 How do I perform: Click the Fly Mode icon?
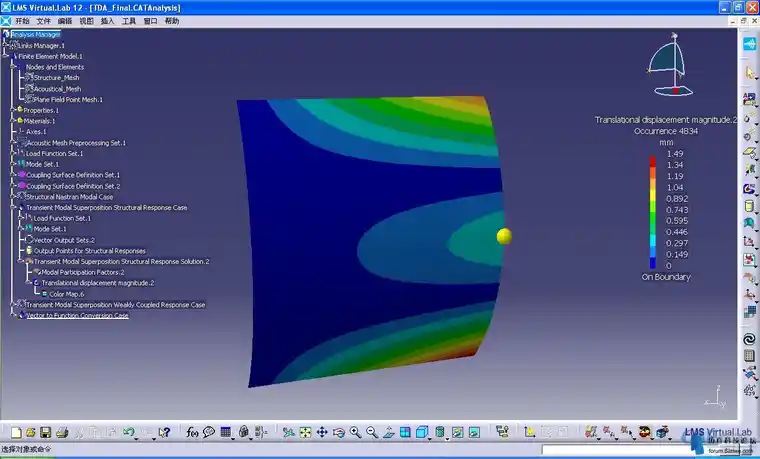(289, 432)
